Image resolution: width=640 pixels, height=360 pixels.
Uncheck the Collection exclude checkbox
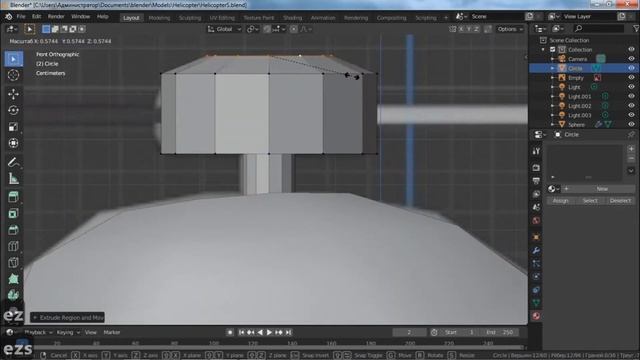[x=553, y=49]
